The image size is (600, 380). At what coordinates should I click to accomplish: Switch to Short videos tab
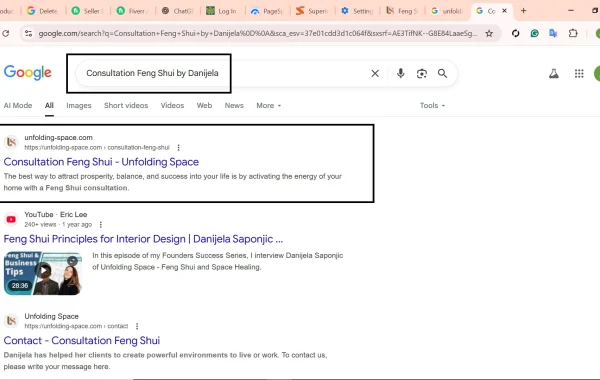(x=126, y=106)
